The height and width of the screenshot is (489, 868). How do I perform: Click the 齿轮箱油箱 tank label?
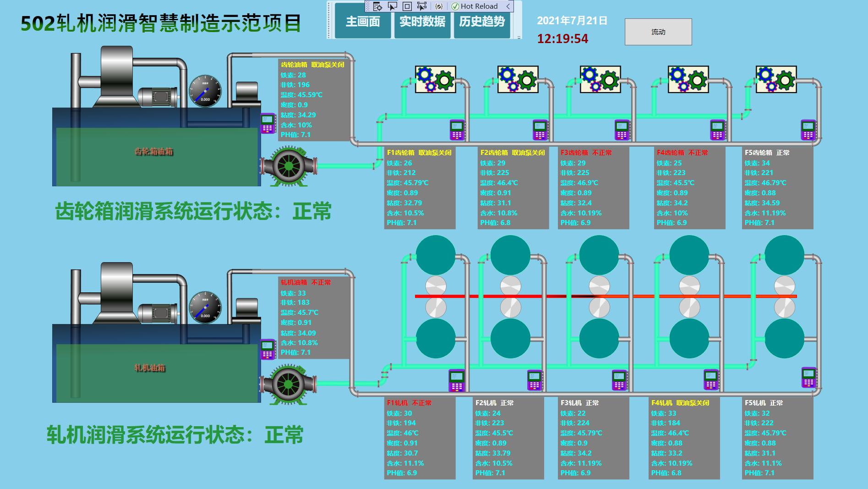(x=154, y=151)
